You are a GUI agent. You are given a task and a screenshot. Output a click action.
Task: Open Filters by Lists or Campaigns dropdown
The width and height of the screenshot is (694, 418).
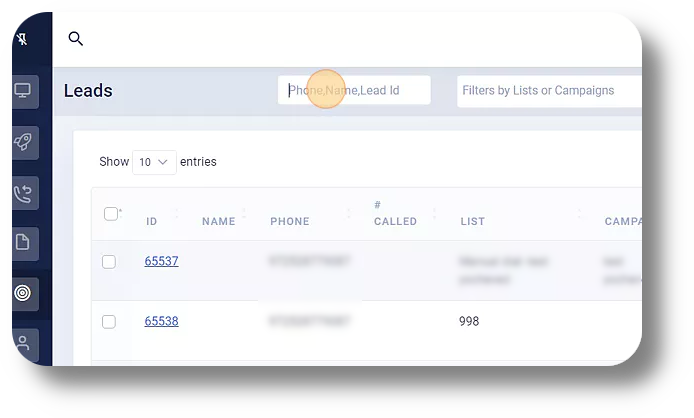click(x=549, y=91)
